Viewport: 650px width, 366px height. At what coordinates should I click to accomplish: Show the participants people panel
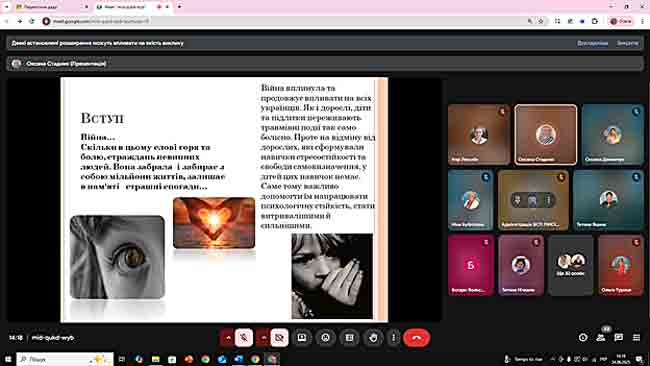pos(601,338)
